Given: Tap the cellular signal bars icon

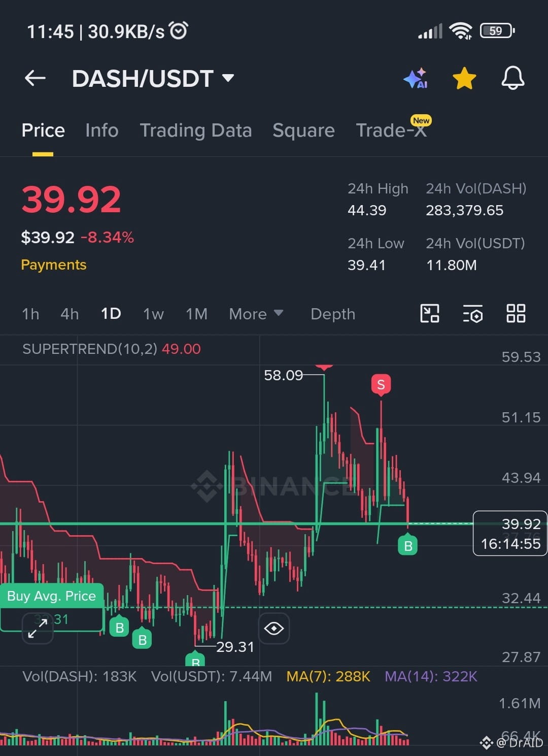Looking at the screenshot, I should 430,31.
